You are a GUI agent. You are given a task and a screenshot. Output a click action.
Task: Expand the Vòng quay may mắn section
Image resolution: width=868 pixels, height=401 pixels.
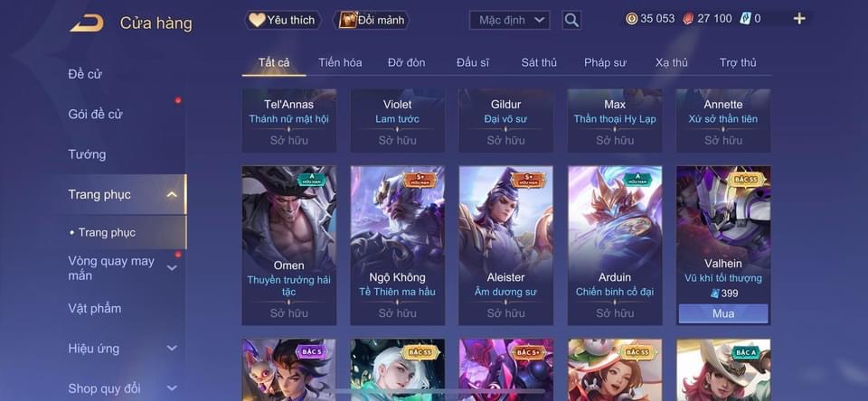pos(172,268)
